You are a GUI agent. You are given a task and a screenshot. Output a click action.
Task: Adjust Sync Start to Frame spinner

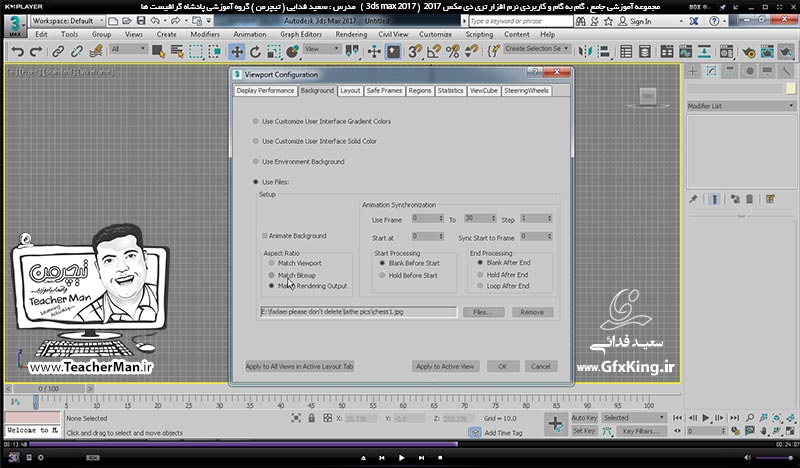point(549,236)
